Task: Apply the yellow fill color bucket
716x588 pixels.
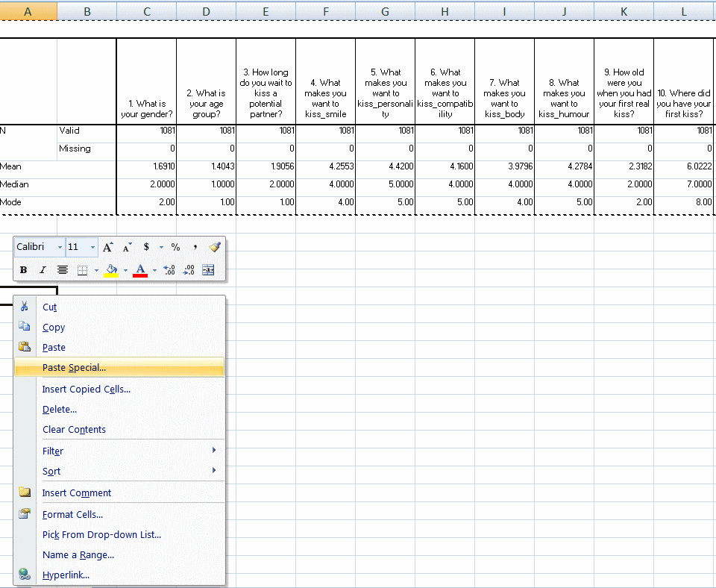Action: pyautogui.click(x=111, y=270)
